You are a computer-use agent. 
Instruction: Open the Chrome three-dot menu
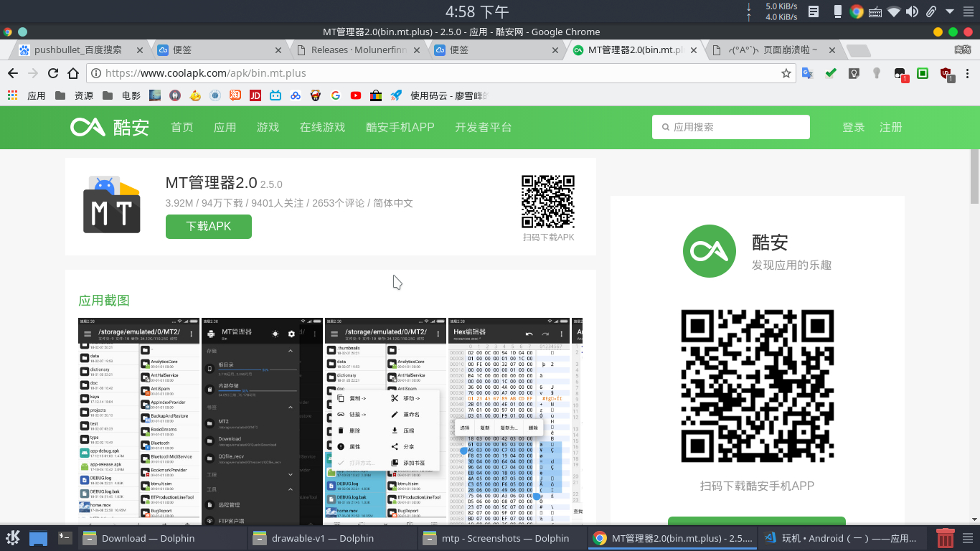969,73
